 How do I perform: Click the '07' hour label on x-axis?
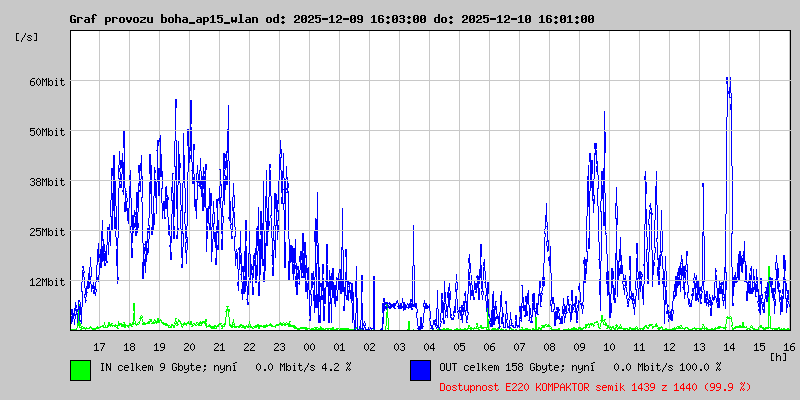point(519,347)
